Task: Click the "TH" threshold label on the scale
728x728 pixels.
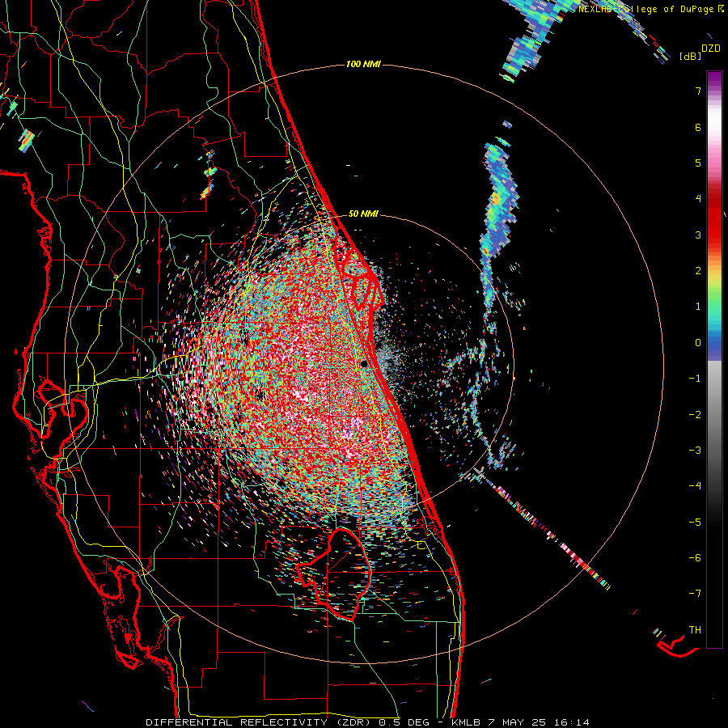Action: coord(695,630)
